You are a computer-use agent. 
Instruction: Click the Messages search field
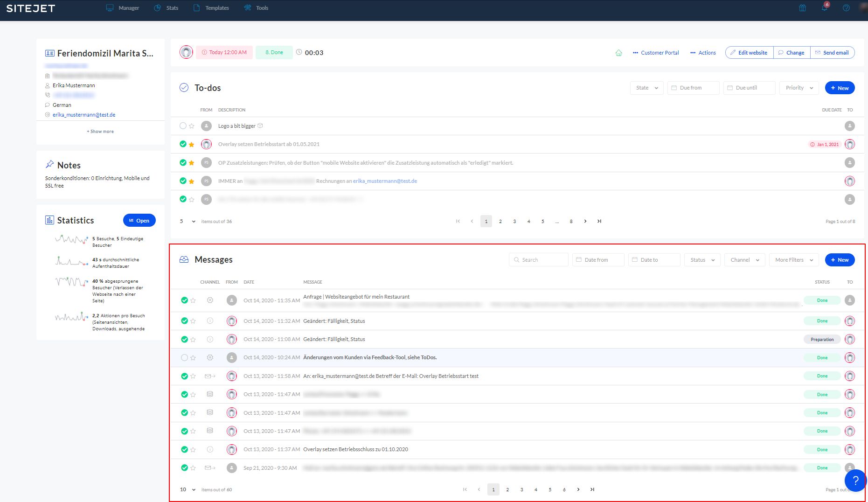pos(539,260)
